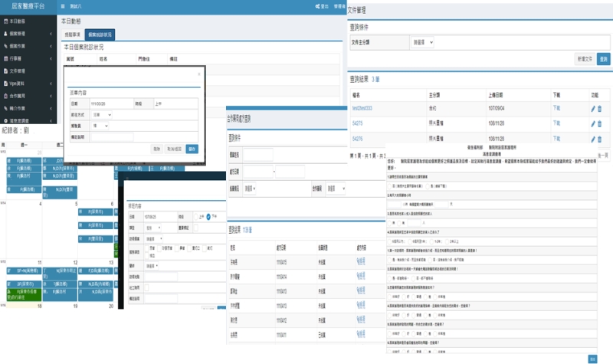Delete the test2test333 file using its trash icon

click(600, 109)
